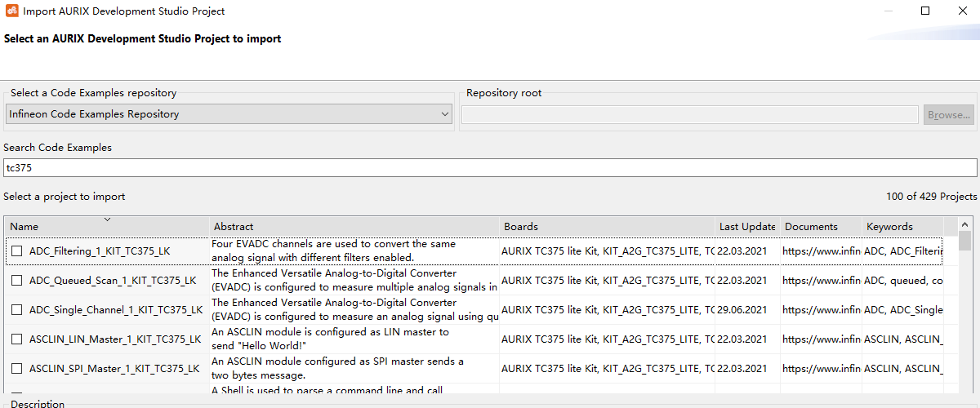Select the ADC_Single_Channel_1_KIT_TC375_LK project name
Screen dimensions: 980x408
coord(116,310)
